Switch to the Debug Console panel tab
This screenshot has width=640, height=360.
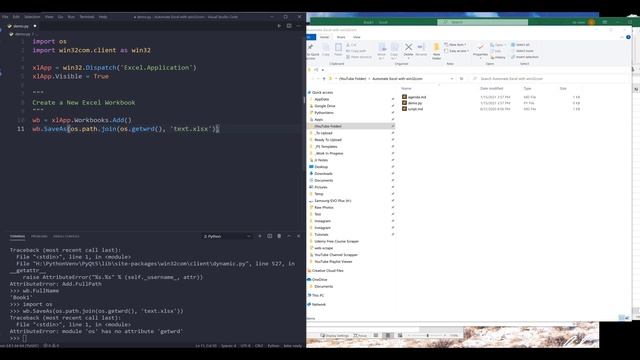pyautogui.click(x=66, y=236)
